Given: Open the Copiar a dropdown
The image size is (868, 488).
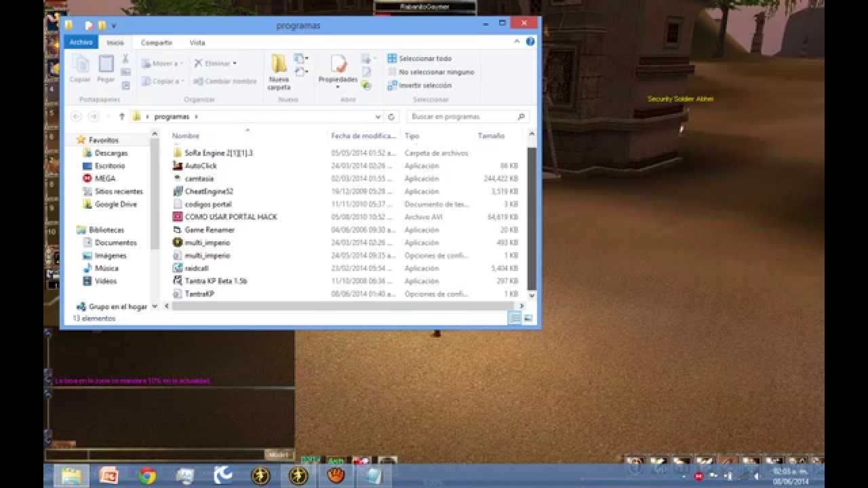Looking at the screenshot, I should (x=163, y=81).
